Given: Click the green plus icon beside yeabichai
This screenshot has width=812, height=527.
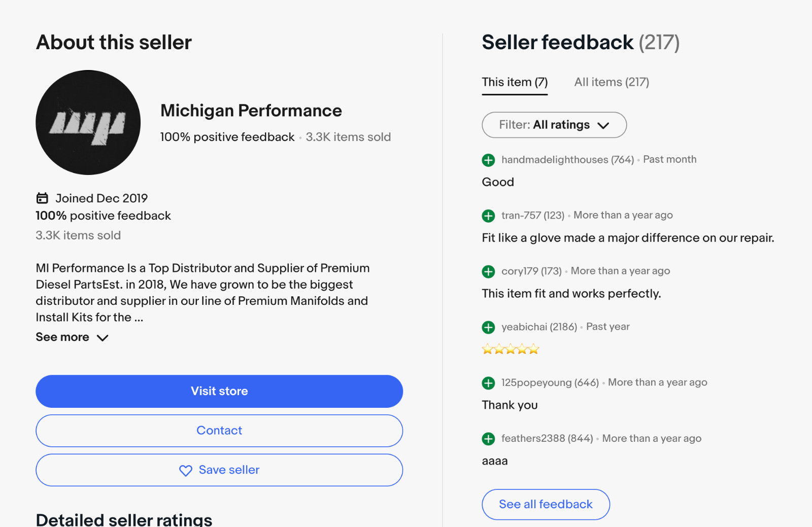Looking at the screenshot, I should tap(488, 328).
